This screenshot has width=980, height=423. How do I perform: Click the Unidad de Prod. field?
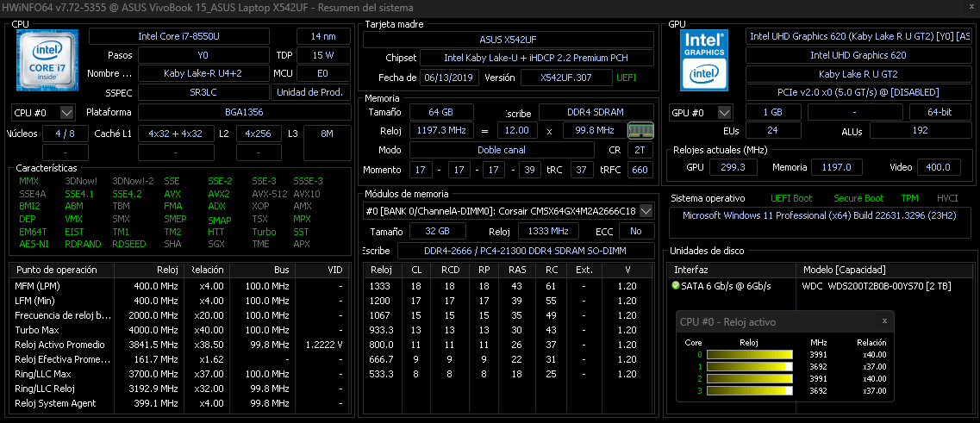coord(310,92)
